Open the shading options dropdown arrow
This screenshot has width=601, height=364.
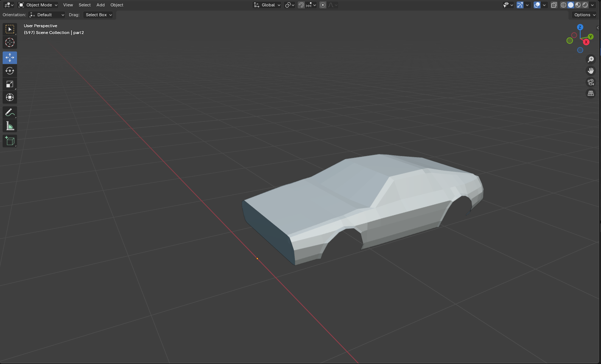coord(592,5)
